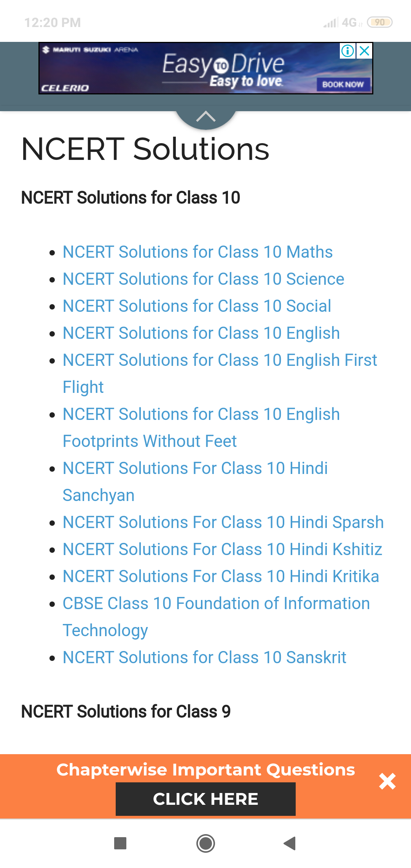The height and width of the screenshot is (868, 411).
Task: Tap Android recent apps square icon
Action: 120,843
